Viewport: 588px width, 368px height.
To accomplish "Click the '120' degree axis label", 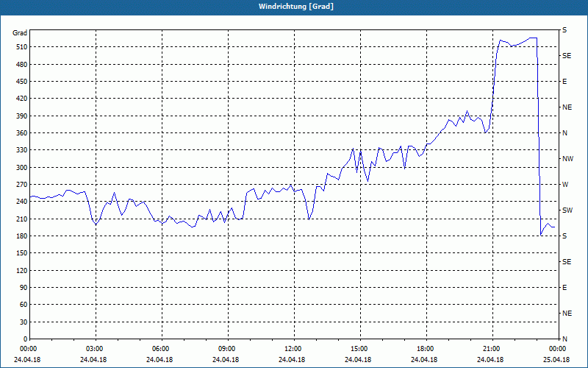I will 22,270.
